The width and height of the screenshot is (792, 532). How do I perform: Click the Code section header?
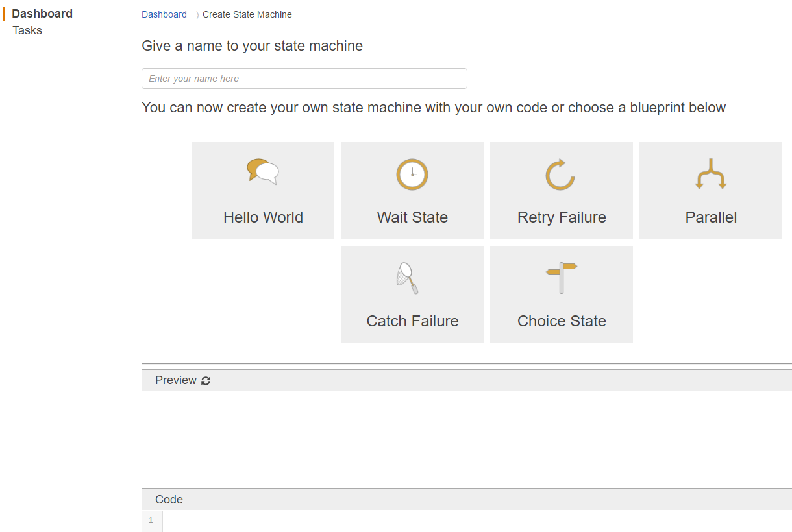point(169,500)
